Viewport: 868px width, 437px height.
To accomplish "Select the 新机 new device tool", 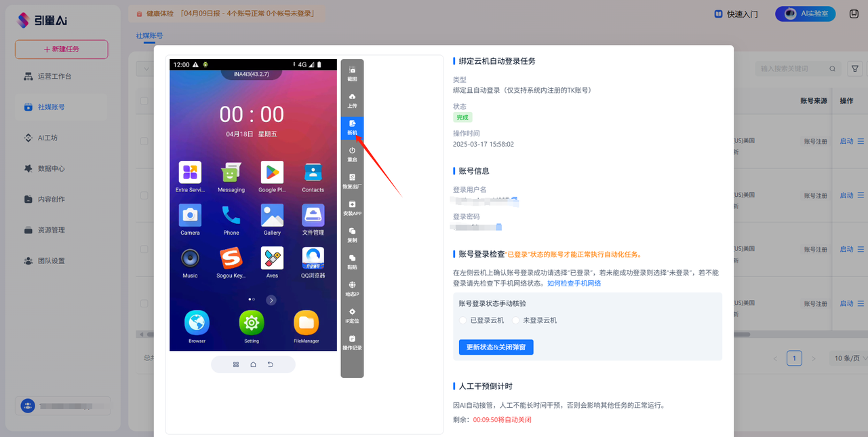I will pos(352,127).
